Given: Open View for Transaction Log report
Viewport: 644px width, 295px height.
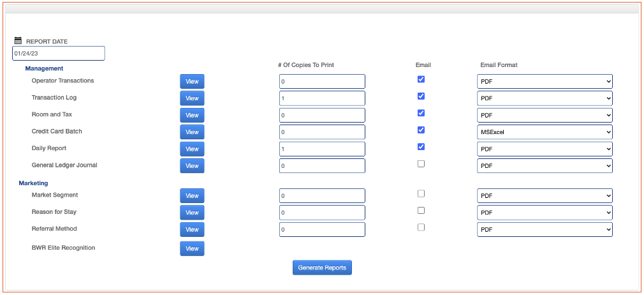Looking at the screenshot, I should pos(192,98).
